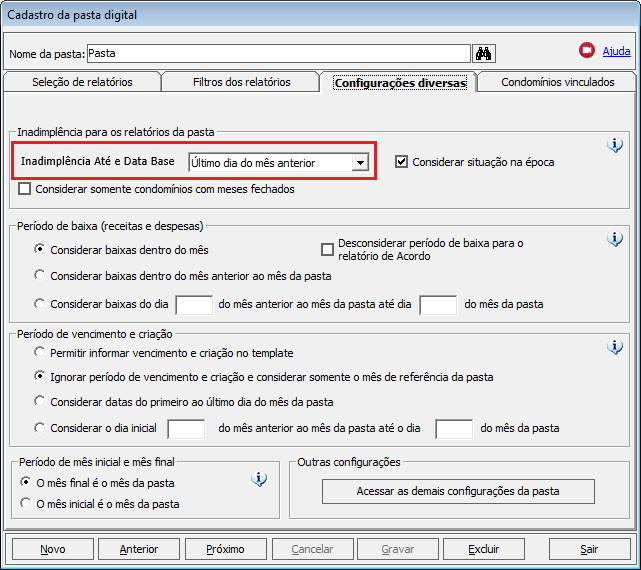The height and width of the screenshot is (570, 641).
Task: Open the Ajuda help link
Action: coord(616,51)
